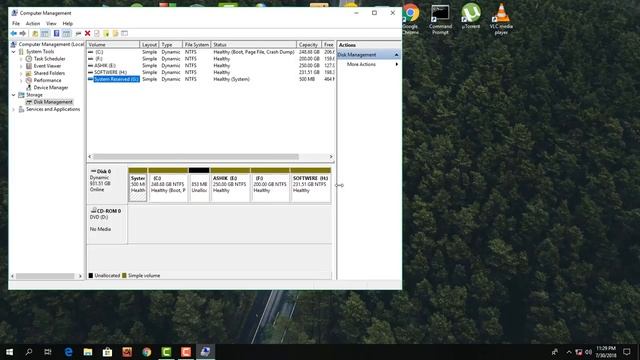Screen dimensions: 640x360
Task: Toggle the Show/Hide Action Pane toolbar icon
Action: tap(66, 33)
